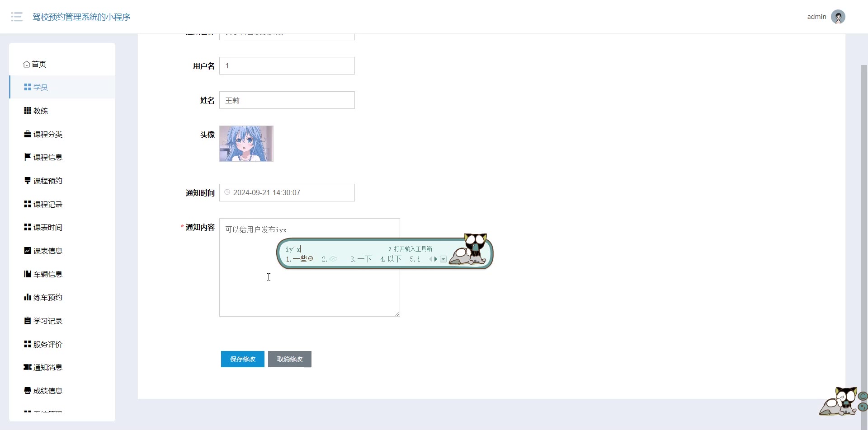Choose IME candidate 一下
This screenshot has width=868, height=430.
tap(361, 259)
